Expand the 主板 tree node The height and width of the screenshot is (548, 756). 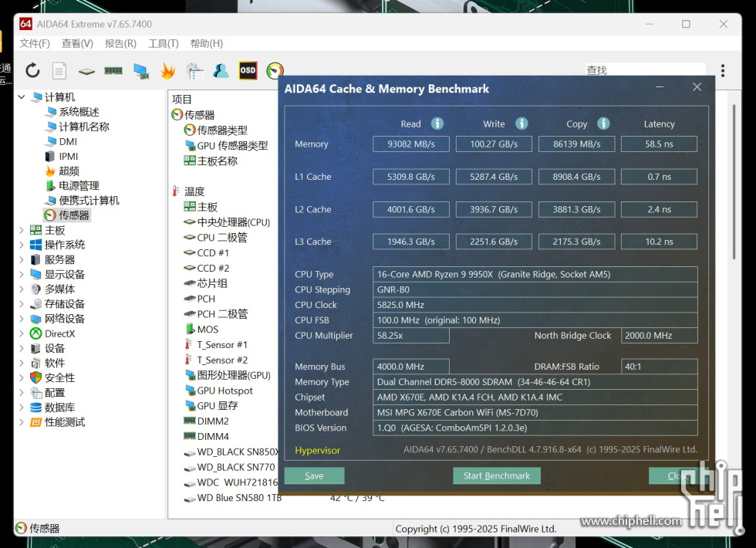tap(22, 230)
